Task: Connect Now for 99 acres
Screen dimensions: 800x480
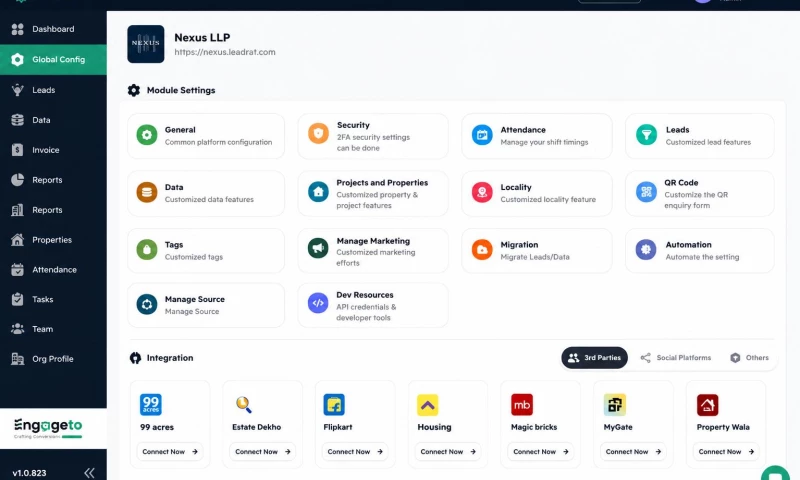Action: (x=169, y=451)
